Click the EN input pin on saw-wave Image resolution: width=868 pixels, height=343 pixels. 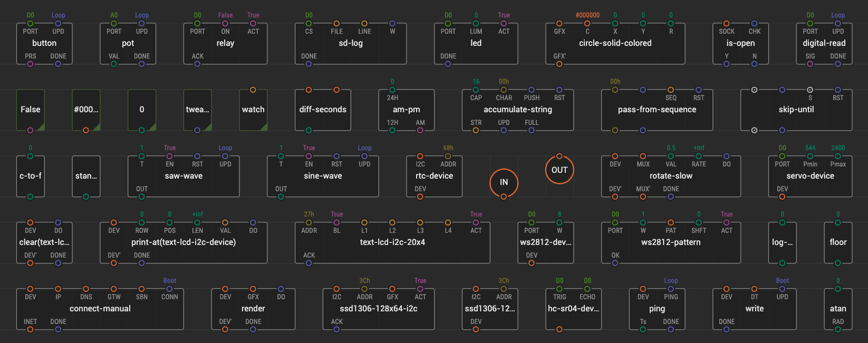pyautogui.click(x=170, y=156)
